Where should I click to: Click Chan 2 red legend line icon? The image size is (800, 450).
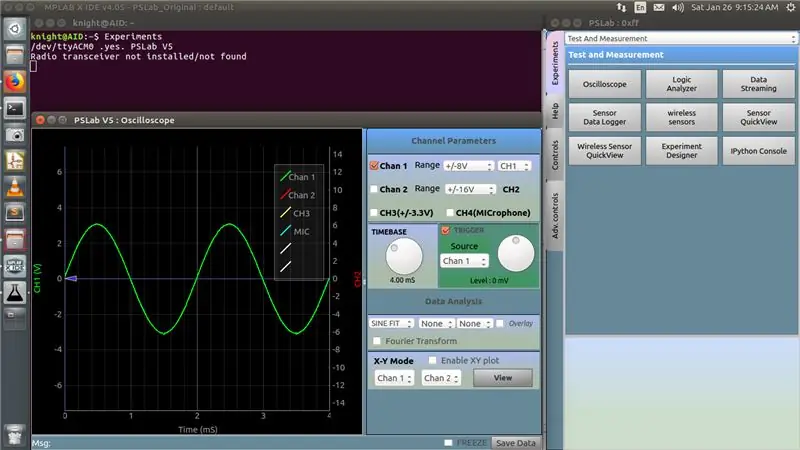tap(285, 194)
